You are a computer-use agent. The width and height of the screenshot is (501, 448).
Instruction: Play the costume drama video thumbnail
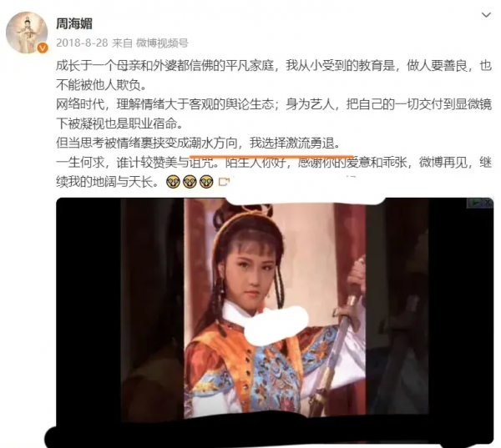(x=275, y=308)
